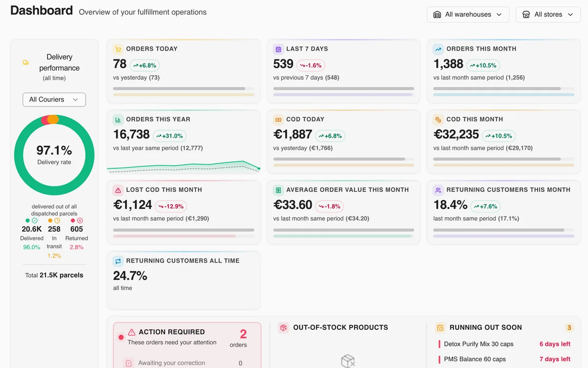This screenshot has width=588, height=368.
Task: Click the 24.7% returning customers value
Action: pos(130,276)
